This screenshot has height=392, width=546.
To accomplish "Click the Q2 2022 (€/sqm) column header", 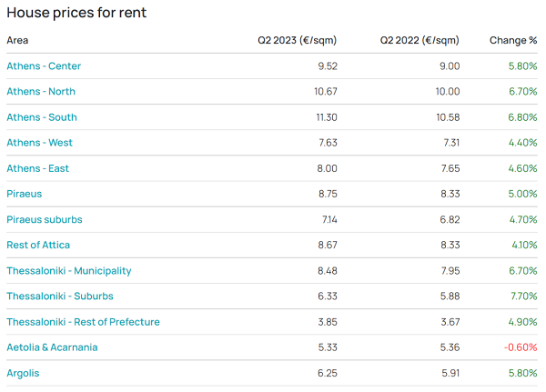I will tap(420, 40).
